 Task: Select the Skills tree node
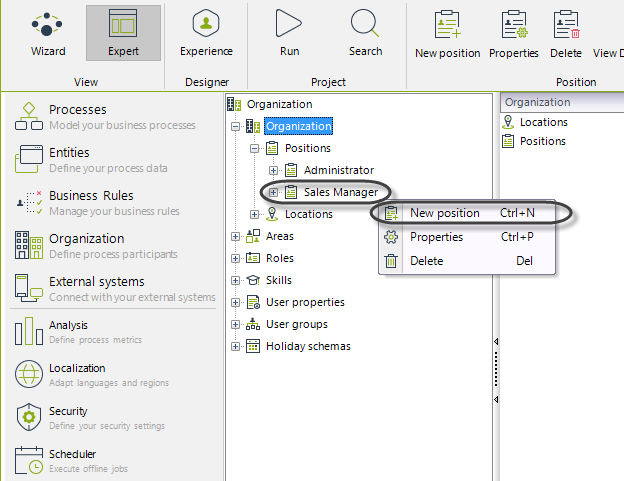[x=279, y=280]
